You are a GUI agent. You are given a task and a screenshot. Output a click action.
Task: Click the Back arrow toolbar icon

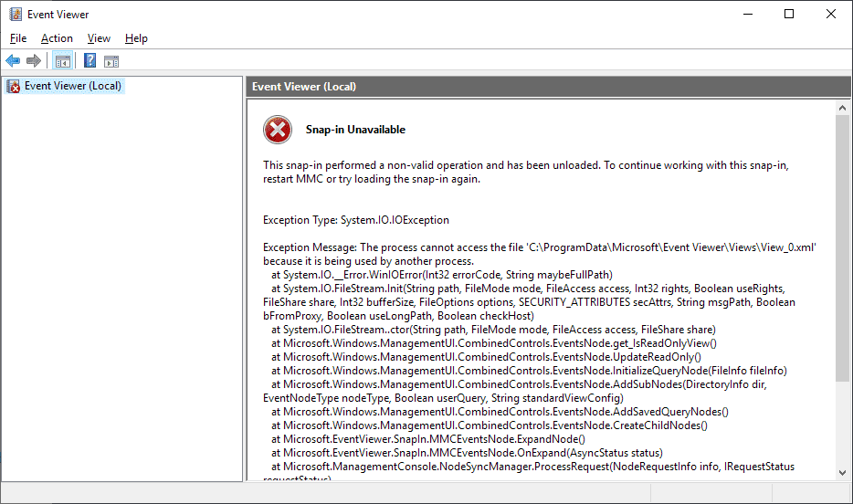pos(13,61)
